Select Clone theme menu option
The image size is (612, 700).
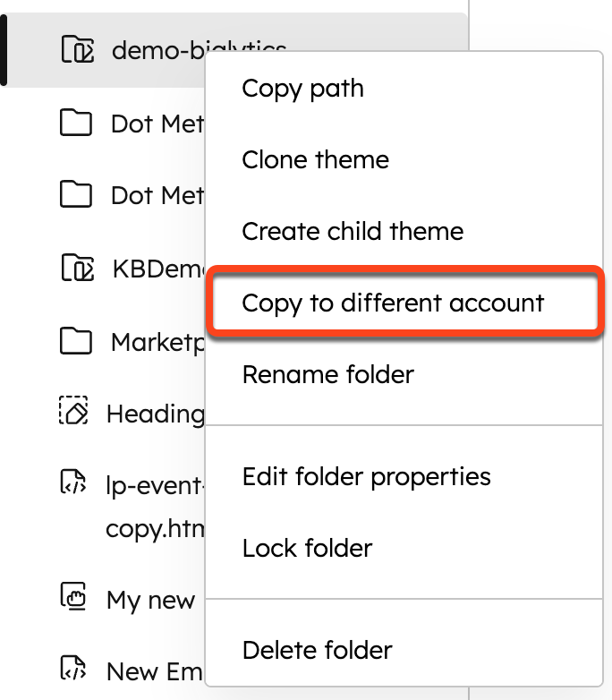pyautogui.click(x=315, y=160)
